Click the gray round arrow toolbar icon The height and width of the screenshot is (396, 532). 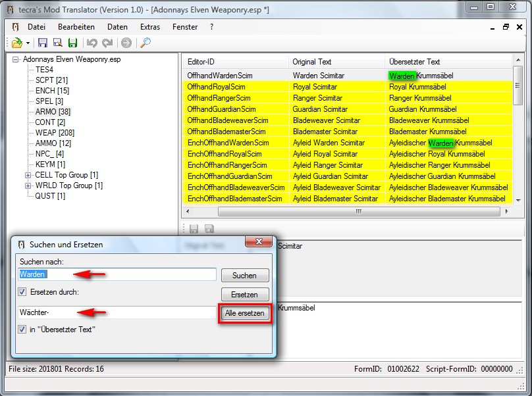point(126,43)
